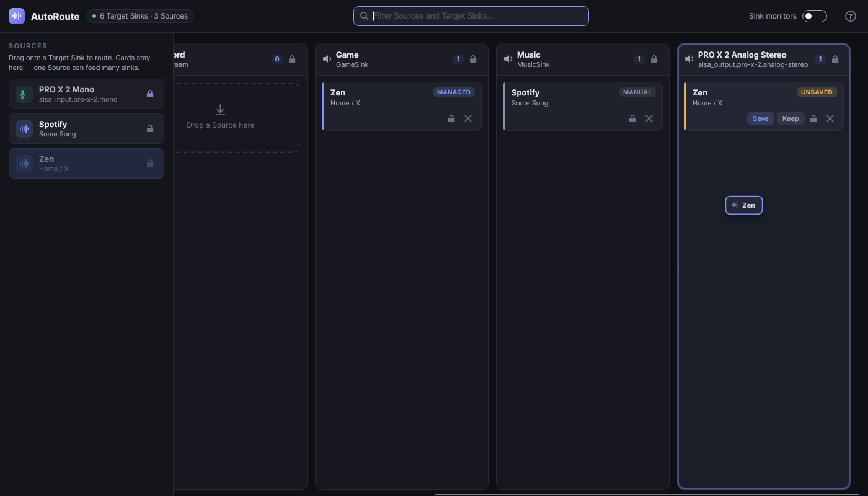Focus the Filter Sources and Target Sinks field
Image resolution: width=868 pixels, height=496 pixels.
tap(471, 16)
